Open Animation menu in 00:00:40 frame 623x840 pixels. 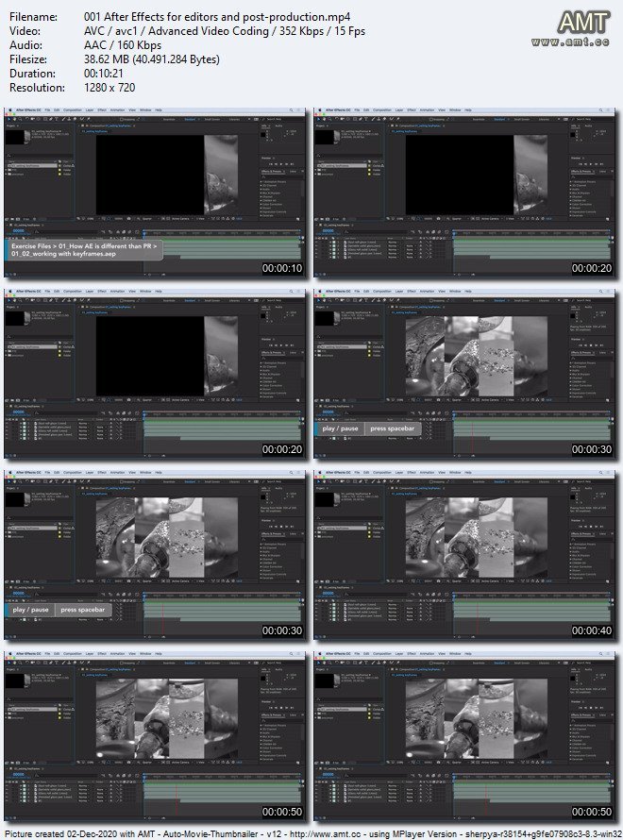pos(427,473)
